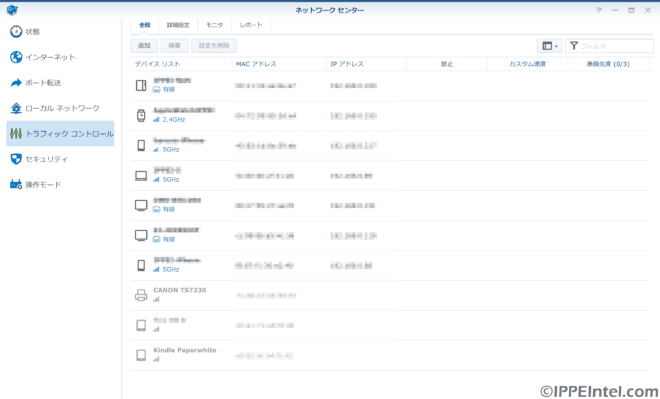This screenshot has height=399, width=660.
Task: Click the 禁止 column header
Action: click(447, 64)
